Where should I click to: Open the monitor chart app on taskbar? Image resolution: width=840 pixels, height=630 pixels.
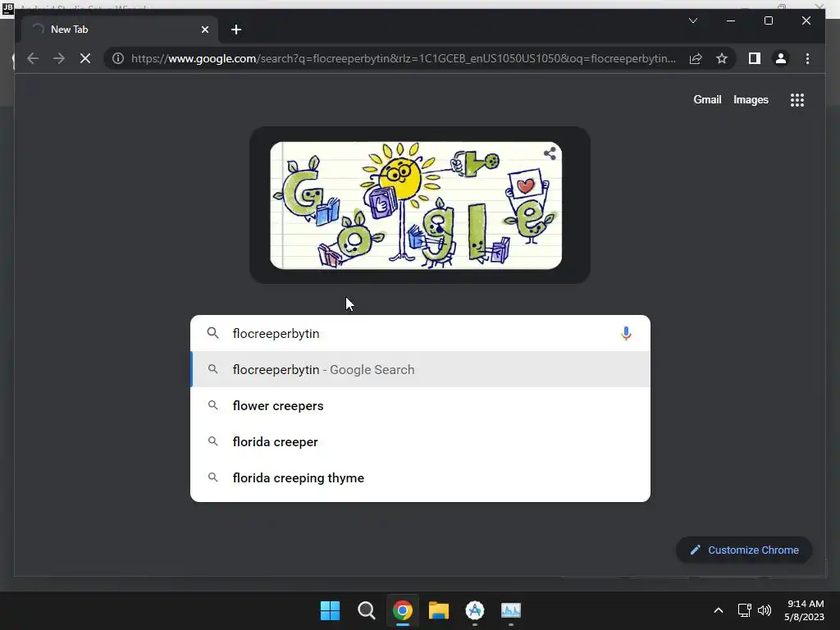tap(510, 610)
